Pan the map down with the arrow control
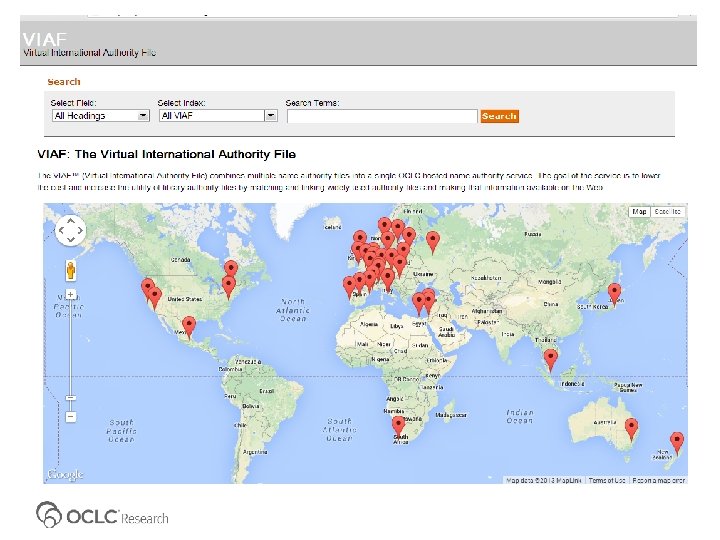Viewport: 720px width, 540px height. pyautogui.click(x=71, y=239)
